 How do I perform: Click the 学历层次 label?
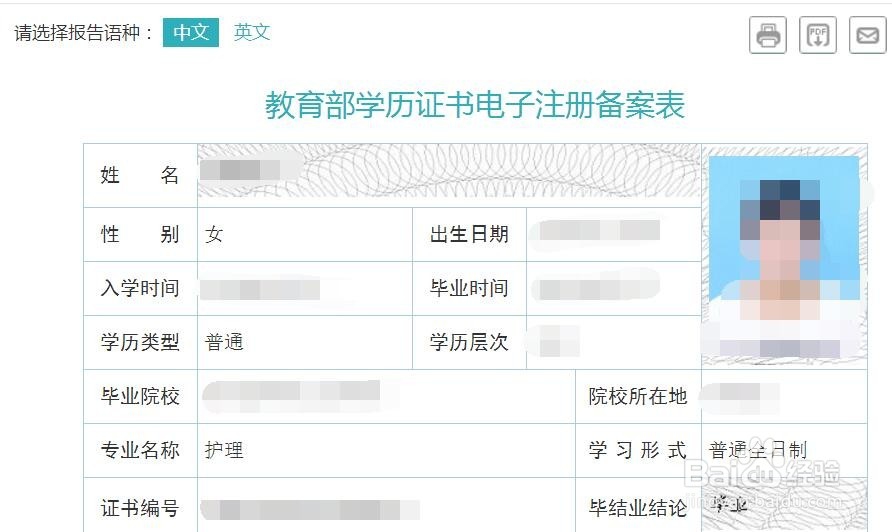click(x=469, y=342)
